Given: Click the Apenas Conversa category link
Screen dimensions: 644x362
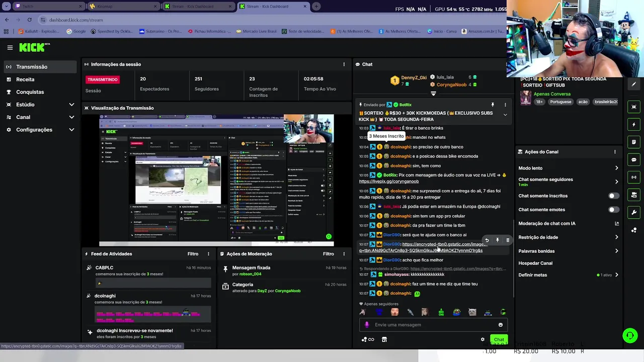Looking at the screenshot, I should click(x=552, y=94).
